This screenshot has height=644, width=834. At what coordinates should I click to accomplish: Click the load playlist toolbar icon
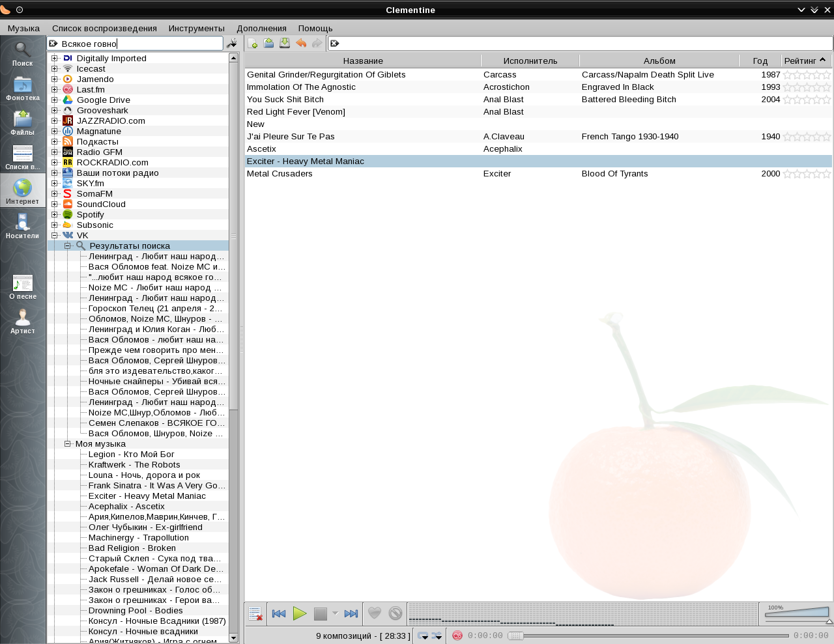point(268,44)
